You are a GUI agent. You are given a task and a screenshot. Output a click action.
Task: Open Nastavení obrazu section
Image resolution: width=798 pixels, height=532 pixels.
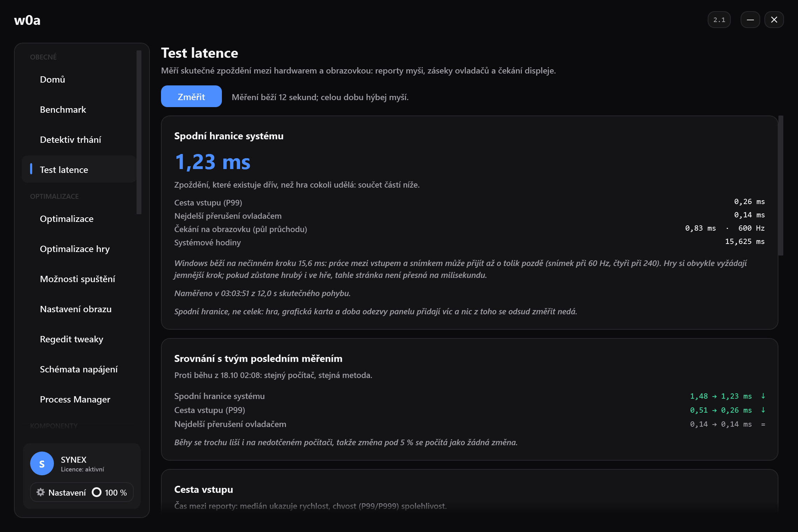[x=79, y=309]
